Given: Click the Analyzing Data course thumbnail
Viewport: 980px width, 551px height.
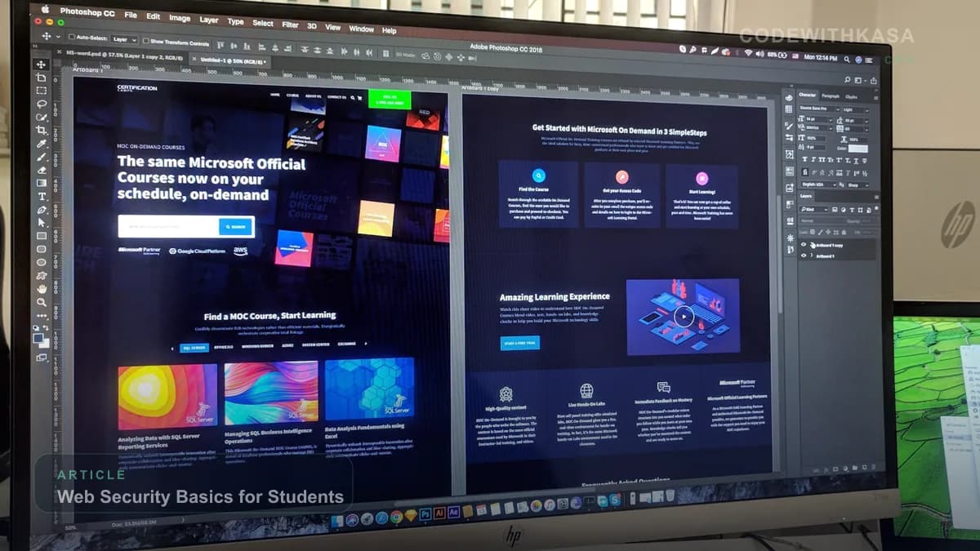Looking at the screenshot, I should 167,397.
